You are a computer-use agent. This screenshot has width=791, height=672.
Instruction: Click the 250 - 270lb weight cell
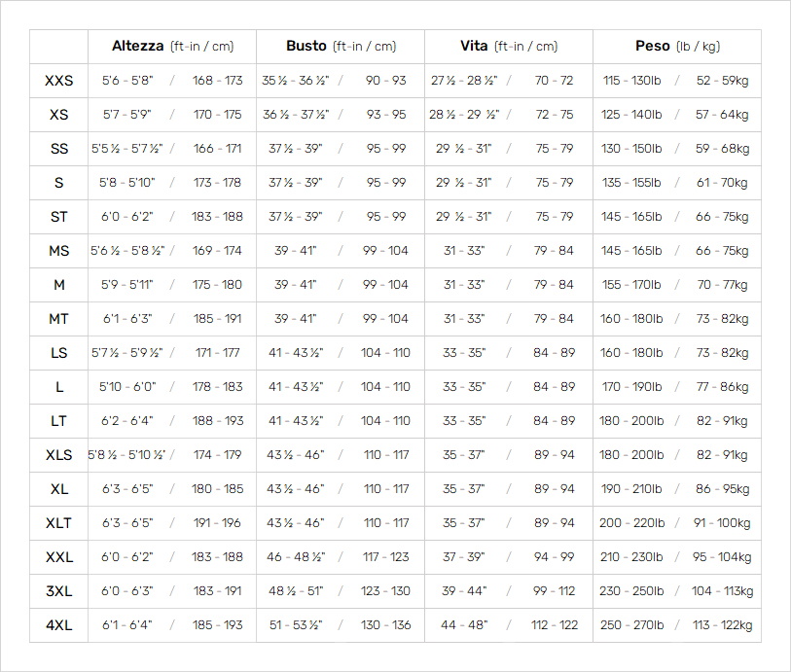pos(632,625)
